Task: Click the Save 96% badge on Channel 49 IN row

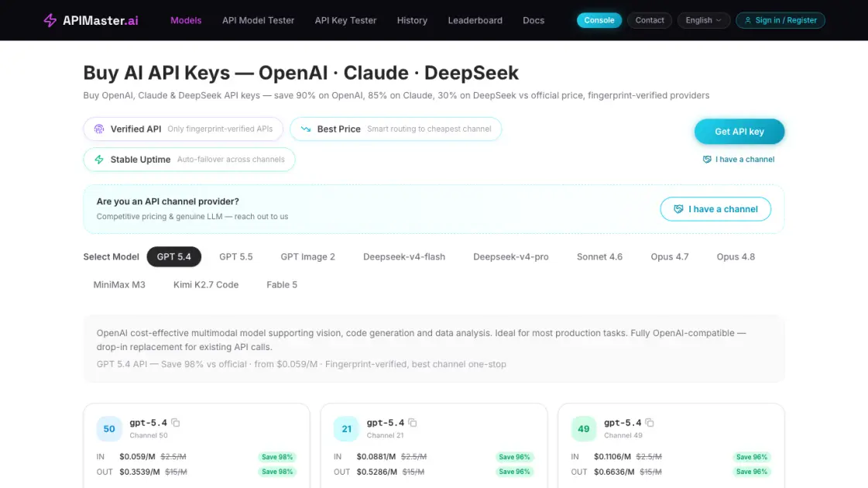Action: (x=751, y=457)
